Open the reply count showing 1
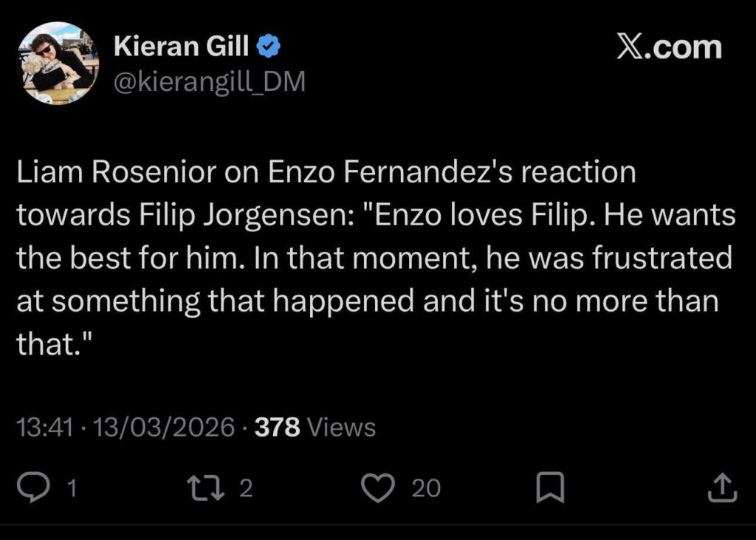The width and height of the screenshot is (756, 540). coord(71,488)
